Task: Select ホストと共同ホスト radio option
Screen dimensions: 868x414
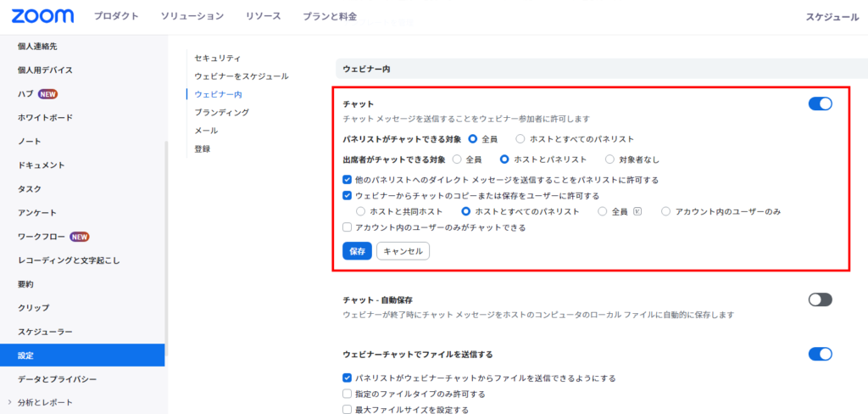Action: 362,211
